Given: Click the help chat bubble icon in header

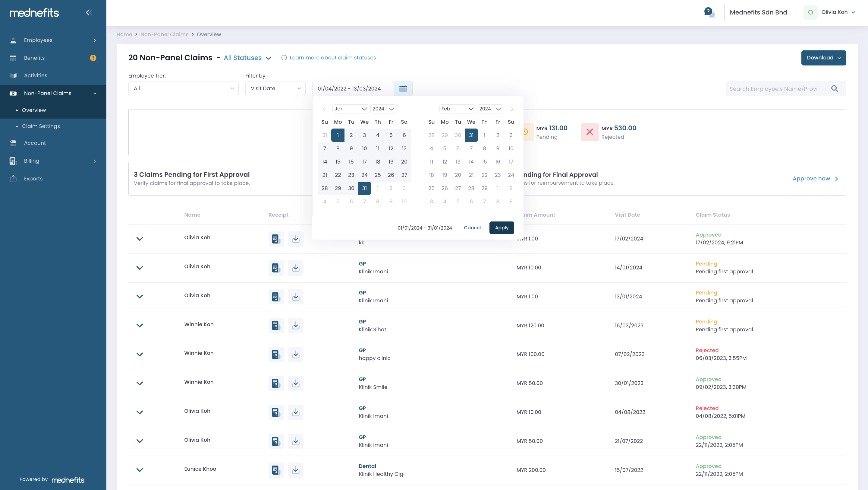Looking at the screenshot, I should [709, 12].
